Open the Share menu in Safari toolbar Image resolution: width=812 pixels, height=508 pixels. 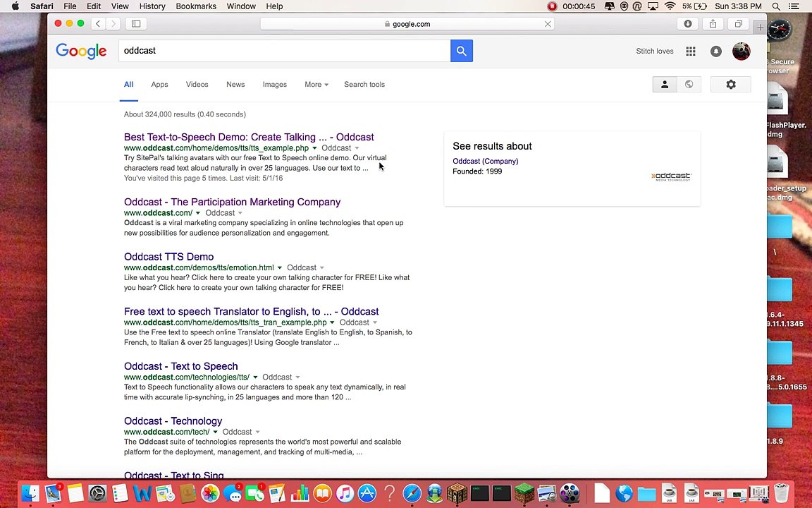tap(713, 23)
